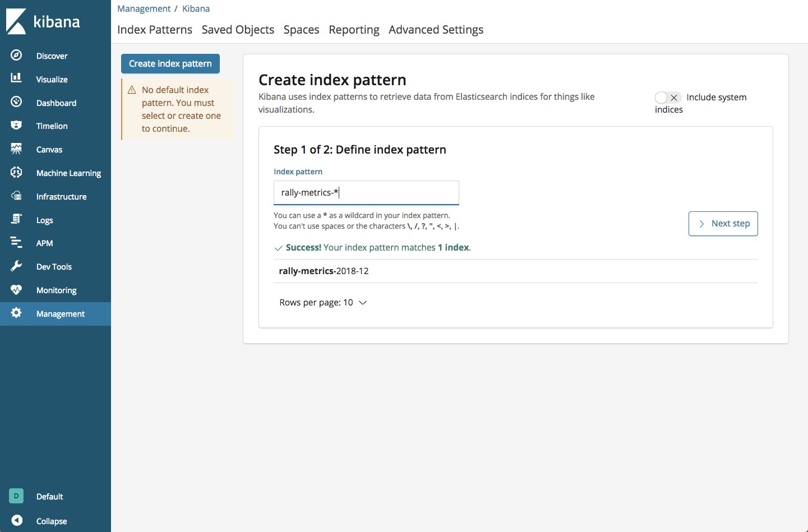Open Timelion mask icon
Image resolution: width=808 pixels, height=532 pixels.
click(16, 125)
